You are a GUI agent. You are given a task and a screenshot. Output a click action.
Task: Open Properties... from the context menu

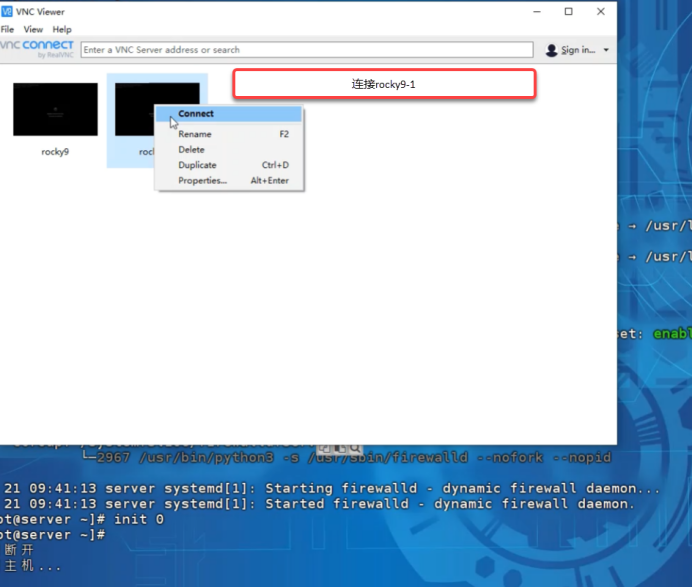[203, 181]
